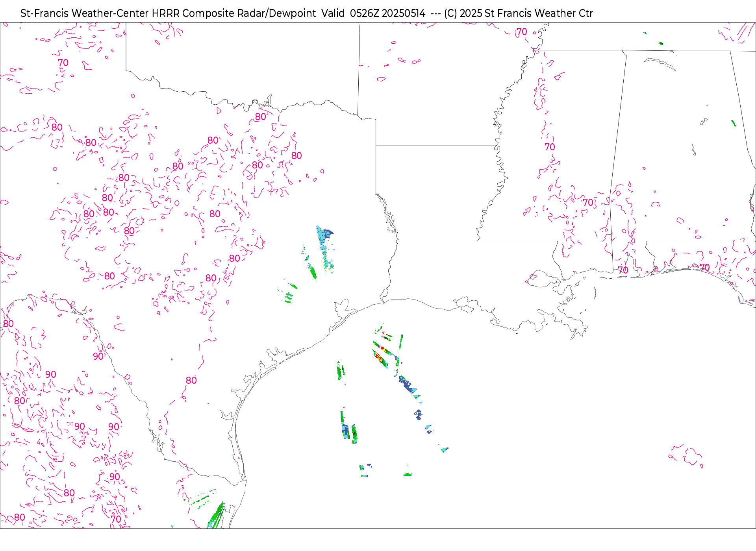756x551 pixels.
Task: Click the lone '70' label in the map's upper-left area
Action: coord(63,63)
